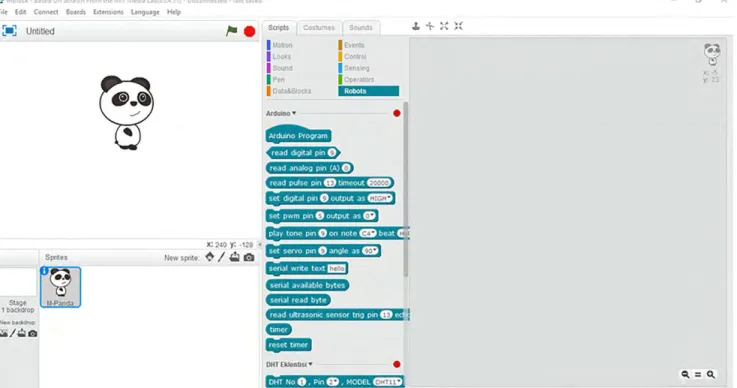Select the Data&Blocks category
The width and height of the screenshot is (737, 388).
point(291,91)
